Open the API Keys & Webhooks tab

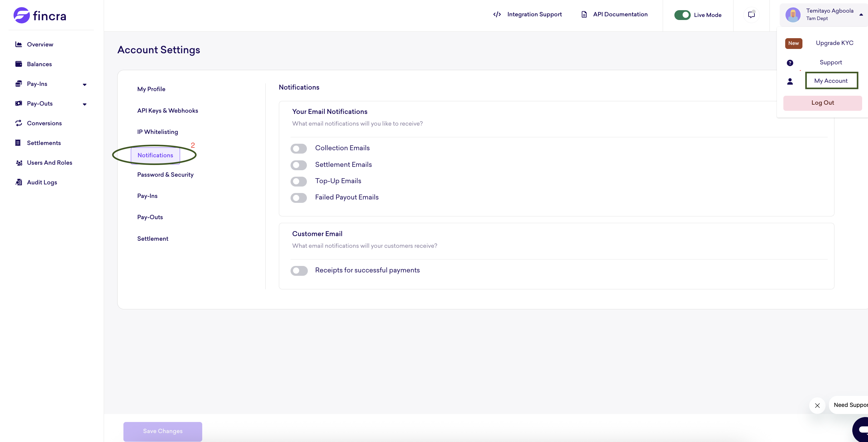click(167, 110)
